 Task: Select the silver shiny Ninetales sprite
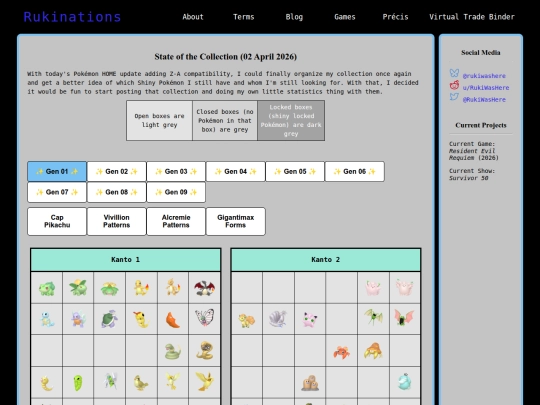point(278,319)
